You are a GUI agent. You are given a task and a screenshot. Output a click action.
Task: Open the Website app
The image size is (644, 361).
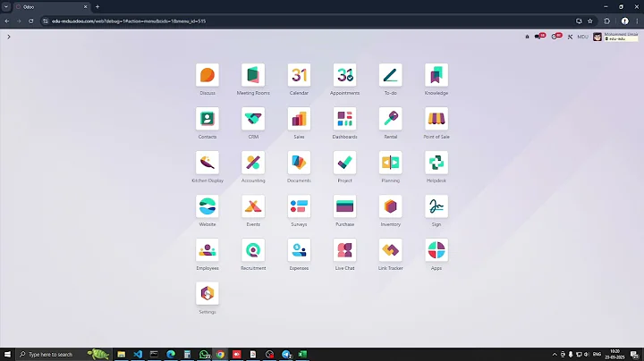(x=208, y=206)
